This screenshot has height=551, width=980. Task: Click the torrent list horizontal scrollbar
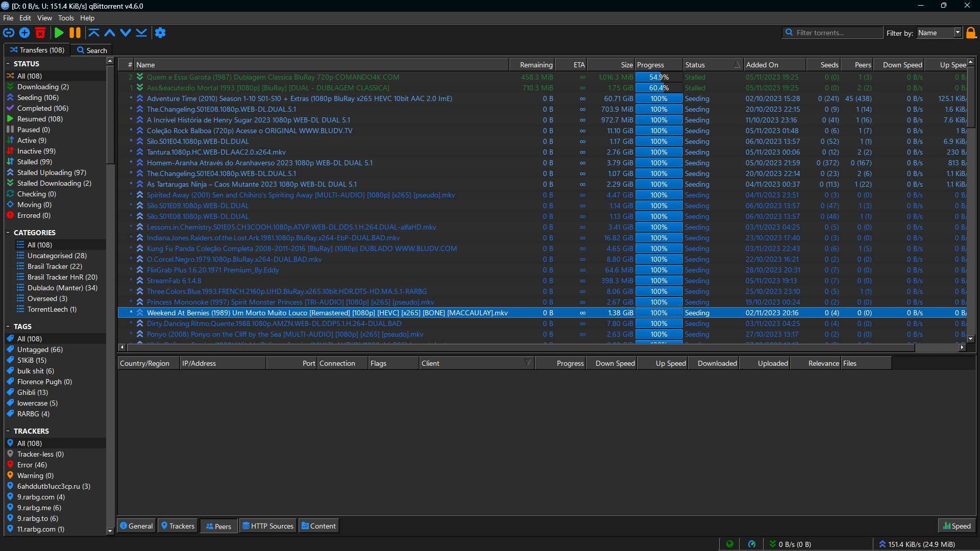coord(541,347)
